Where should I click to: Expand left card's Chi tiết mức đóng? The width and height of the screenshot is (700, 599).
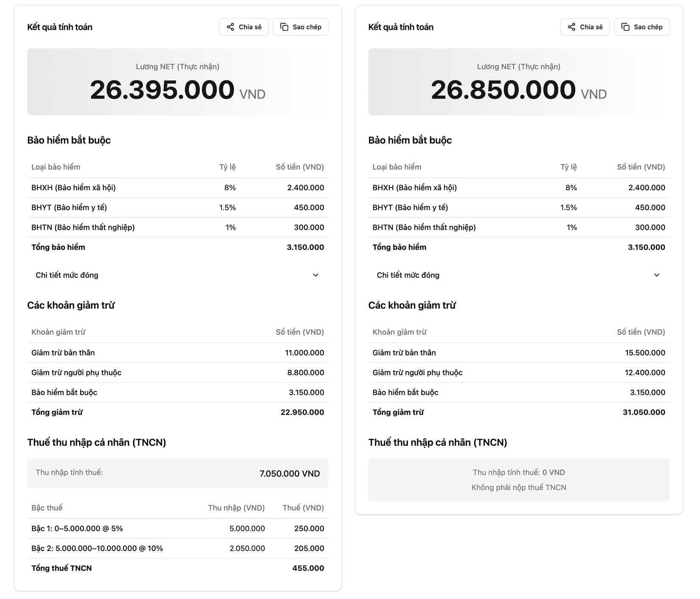pyautogui.click(x=67, y=275)
